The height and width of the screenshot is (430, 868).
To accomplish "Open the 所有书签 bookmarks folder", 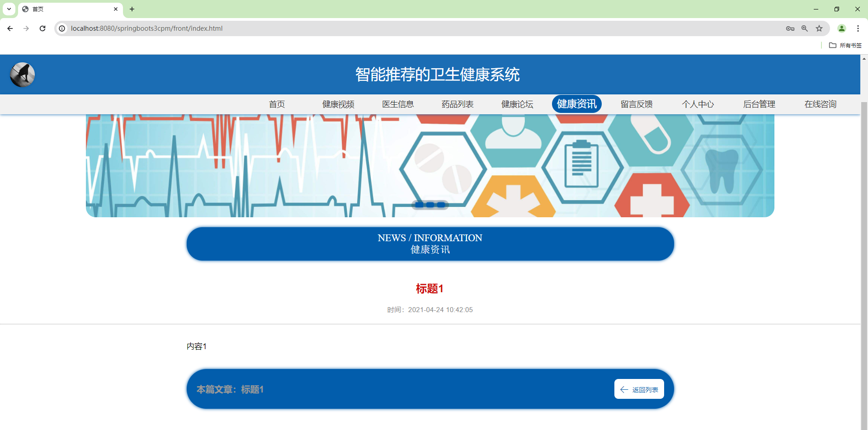I will tap(845, 45).
